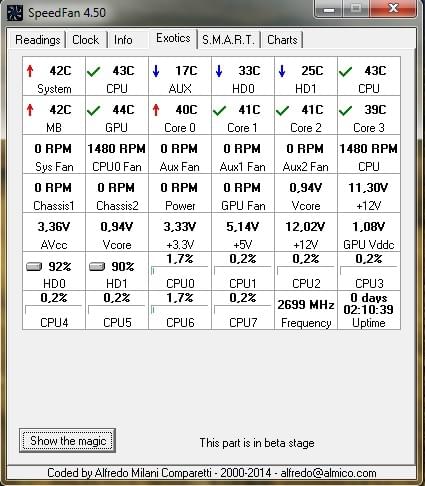This screenshot has height=486, width=425.
Task: Click the Power 0 RPM cell
Action: (180, 193)
